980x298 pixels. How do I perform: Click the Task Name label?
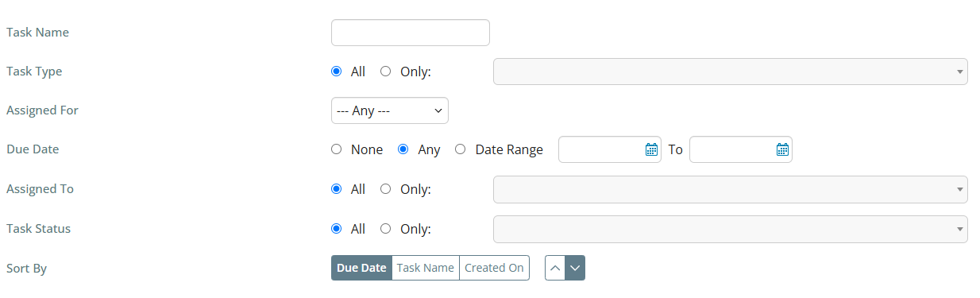pos(37,33)
